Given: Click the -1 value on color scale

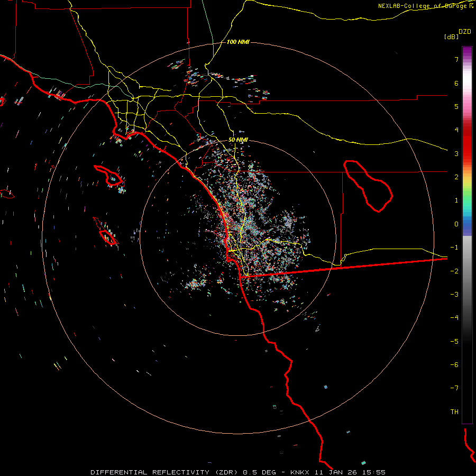Looking at the screenshot, I should (x=454, y=248).
